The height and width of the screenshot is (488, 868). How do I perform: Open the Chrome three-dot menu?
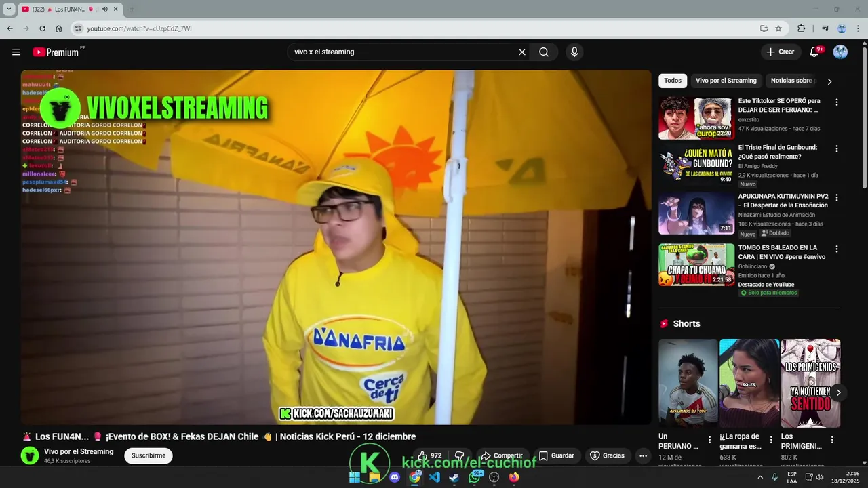858,28
